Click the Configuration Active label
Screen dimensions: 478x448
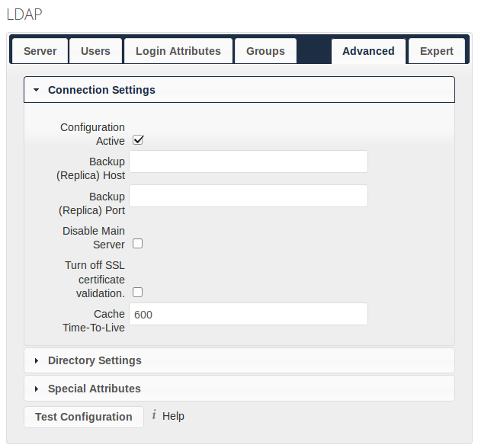tap(92, 134)
